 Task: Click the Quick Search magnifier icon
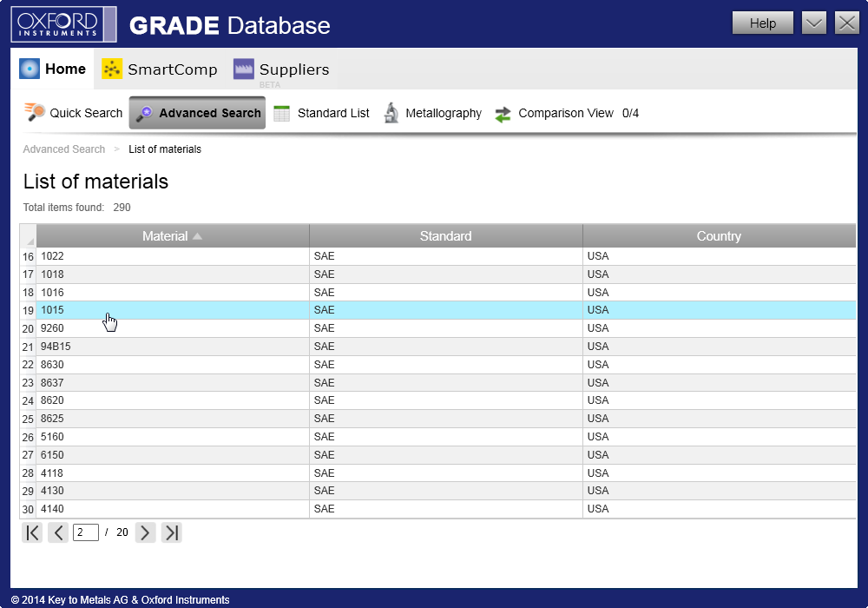point(35,112)
